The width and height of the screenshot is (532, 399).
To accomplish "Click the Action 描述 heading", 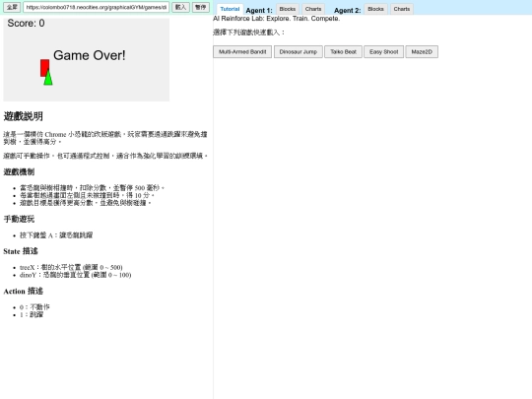I will pyautogui.click(x=23, y=291).
